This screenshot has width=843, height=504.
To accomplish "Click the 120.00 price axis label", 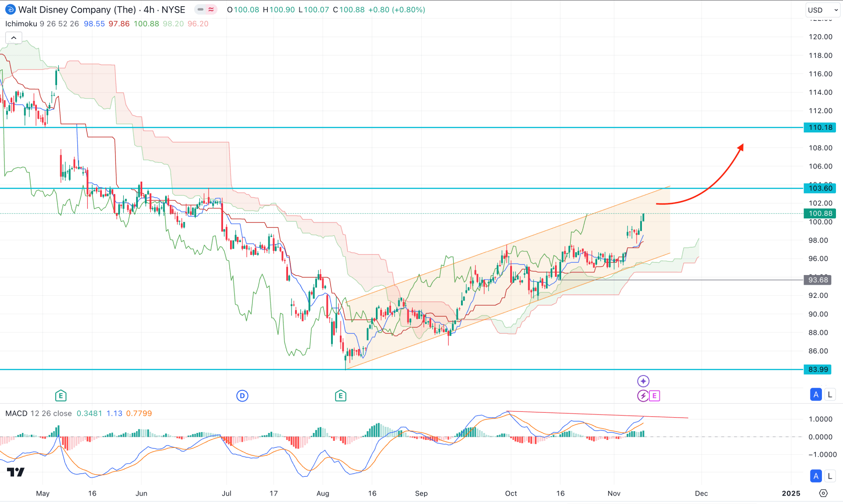I will click(x=820, y=37).
